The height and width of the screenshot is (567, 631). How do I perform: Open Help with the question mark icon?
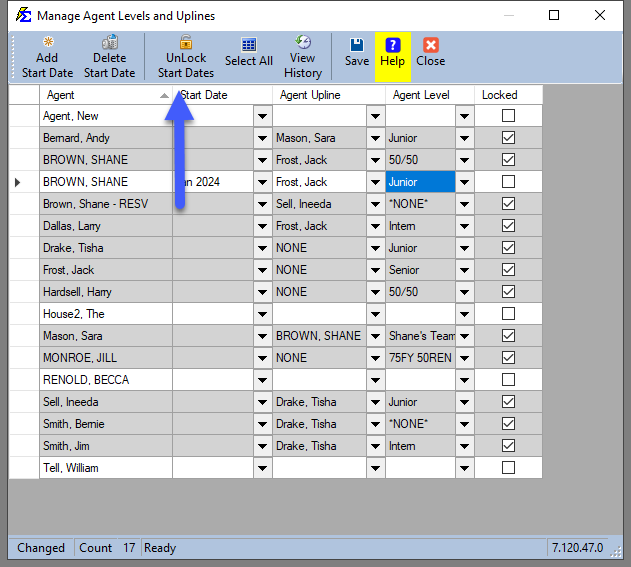tap(392, 45)
